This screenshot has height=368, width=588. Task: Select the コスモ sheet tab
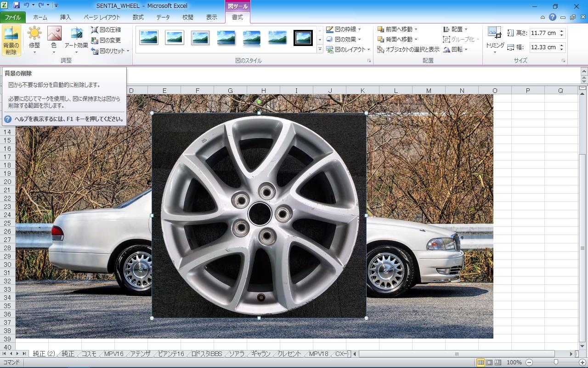click(x=89, y=354)
